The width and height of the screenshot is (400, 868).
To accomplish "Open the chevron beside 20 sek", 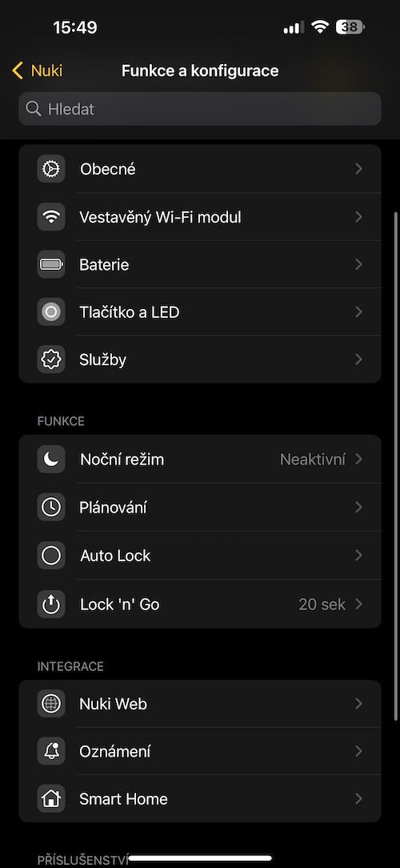I will click(x=358, y=604).
